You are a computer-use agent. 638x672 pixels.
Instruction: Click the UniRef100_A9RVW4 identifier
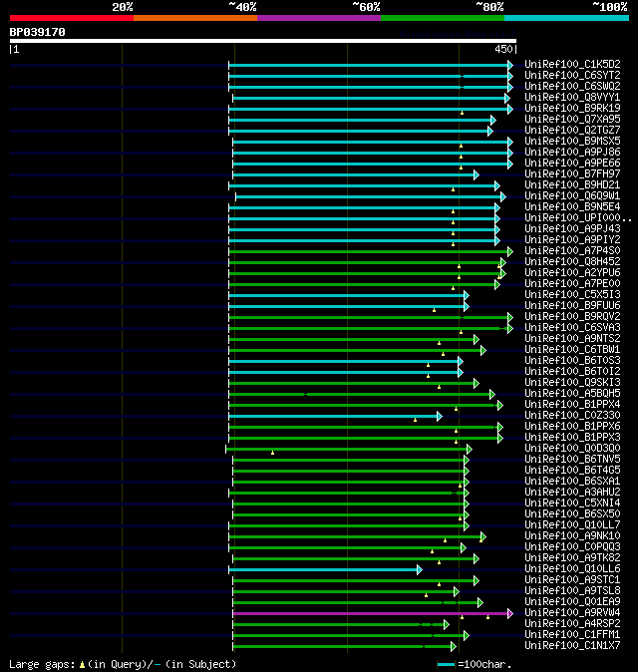(572, 613)
